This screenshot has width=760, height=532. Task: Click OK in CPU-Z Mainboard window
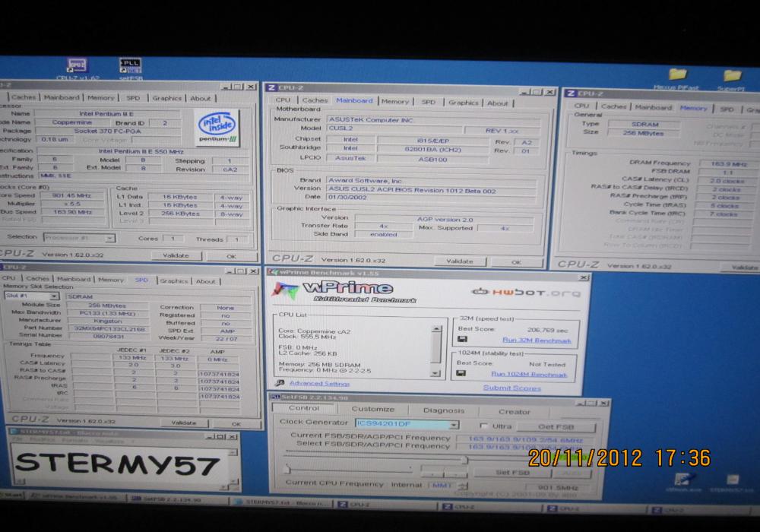coord(516,262)
